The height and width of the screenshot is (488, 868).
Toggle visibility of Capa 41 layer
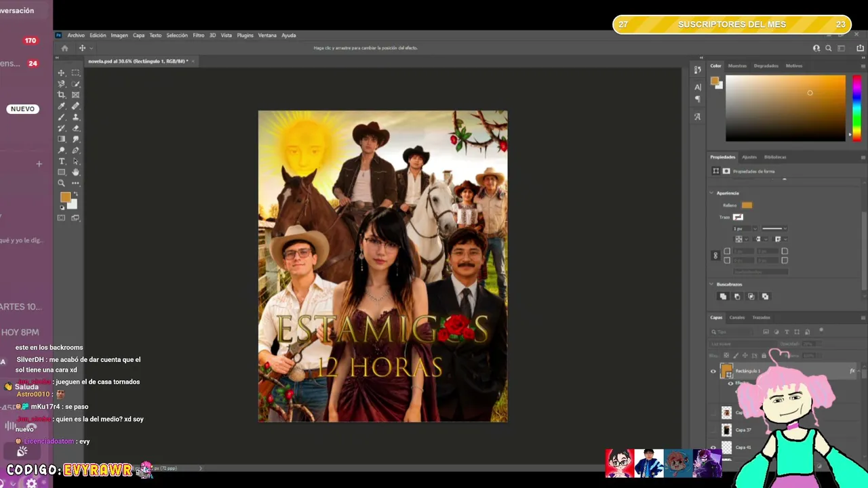point(713,447)
